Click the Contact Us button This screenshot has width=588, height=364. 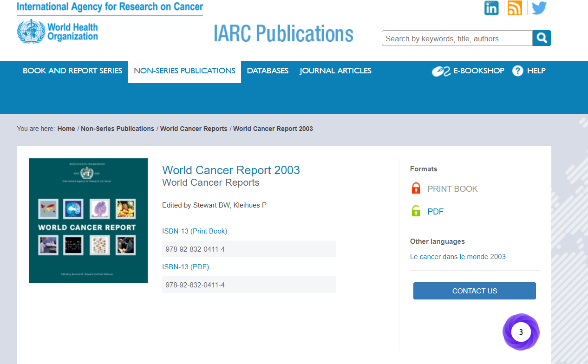[474, 291]
